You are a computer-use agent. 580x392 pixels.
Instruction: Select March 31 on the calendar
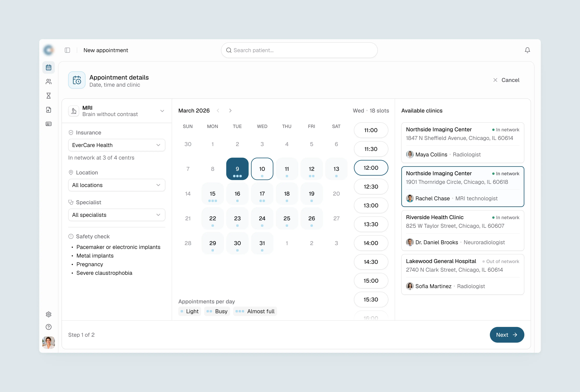[262, 243]
